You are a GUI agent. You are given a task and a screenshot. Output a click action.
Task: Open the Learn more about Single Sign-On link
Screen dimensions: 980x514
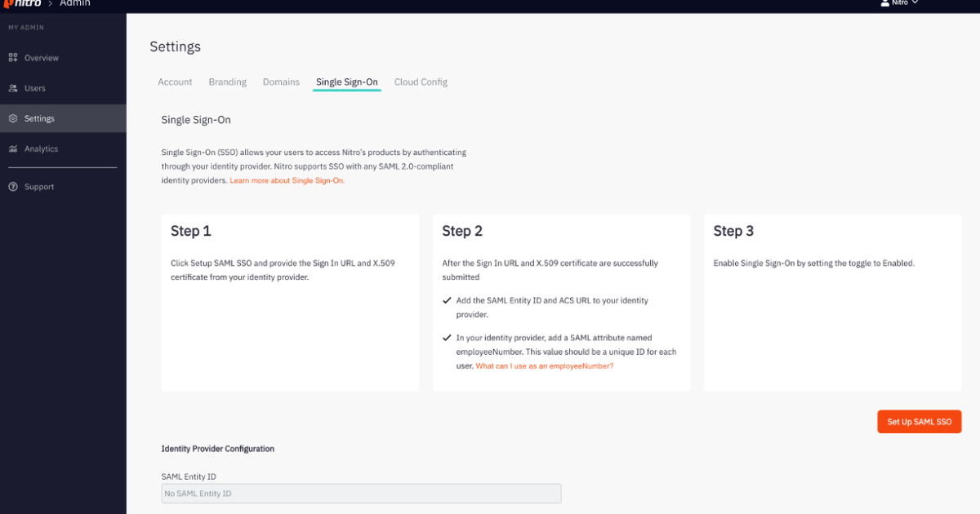point(287,180)
